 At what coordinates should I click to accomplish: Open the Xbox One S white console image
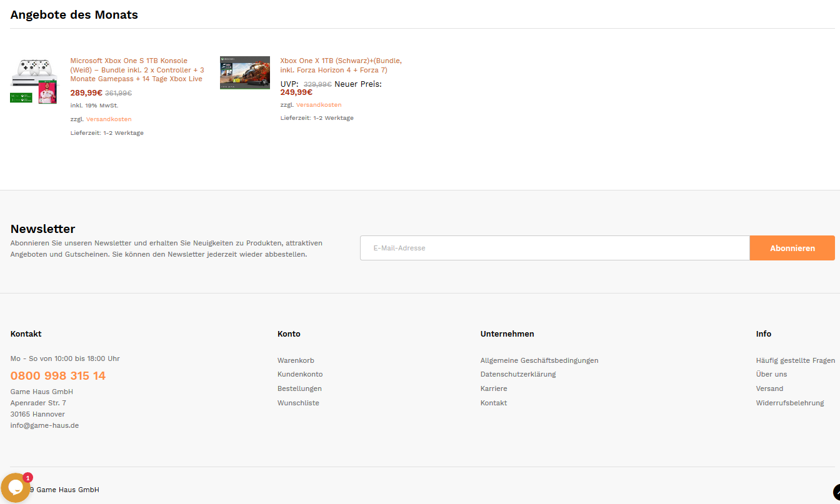(x=34, y=81)
